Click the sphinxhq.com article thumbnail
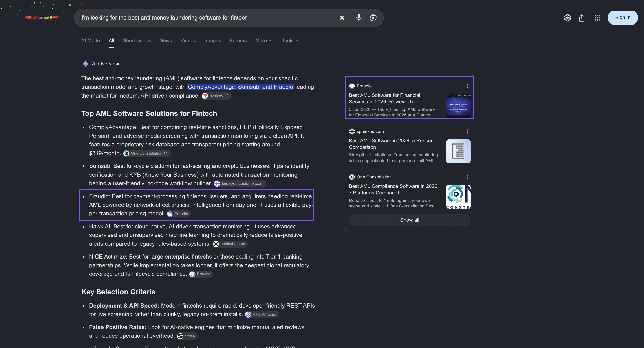 [458, 151]
